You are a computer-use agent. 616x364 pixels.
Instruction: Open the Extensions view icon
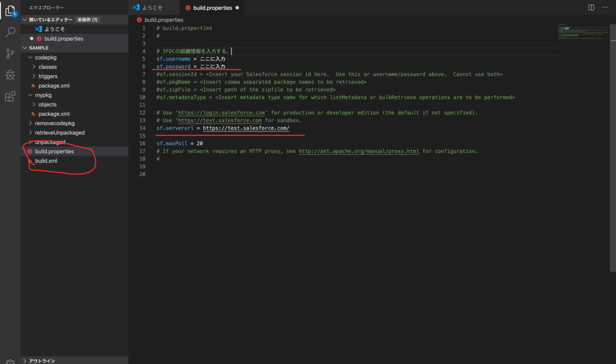[x=10, y=96]
